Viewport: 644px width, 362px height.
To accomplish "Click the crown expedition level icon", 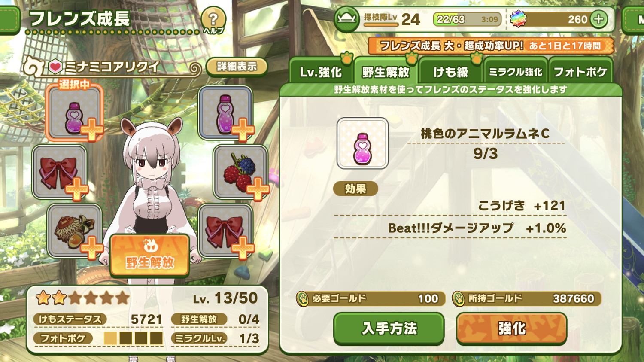I will click(346, 19).
